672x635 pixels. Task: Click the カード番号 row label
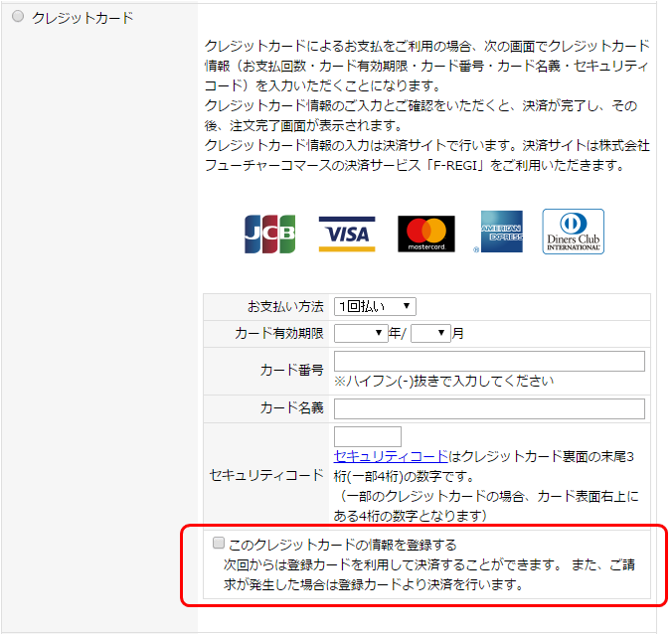(x=292, y=370)
